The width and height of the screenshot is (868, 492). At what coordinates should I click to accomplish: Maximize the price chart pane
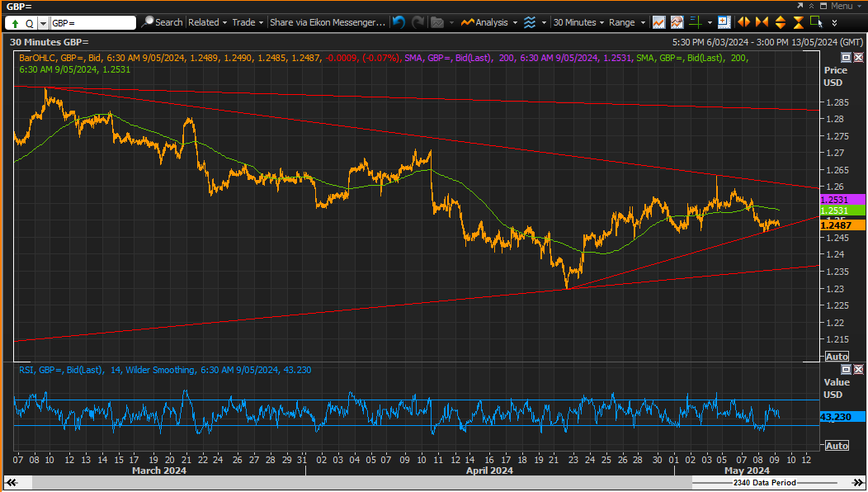click(x=846, y=57)
